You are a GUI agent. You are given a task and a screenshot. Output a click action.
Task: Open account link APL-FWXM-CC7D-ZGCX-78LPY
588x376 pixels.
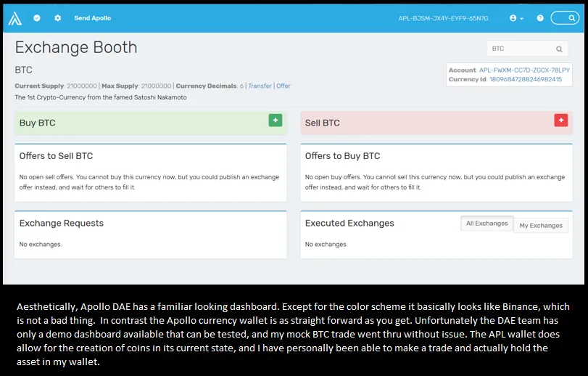point(524,70)
